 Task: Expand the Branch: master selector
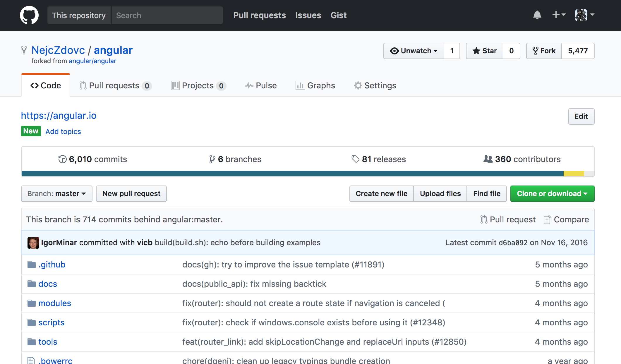point(57,194)
